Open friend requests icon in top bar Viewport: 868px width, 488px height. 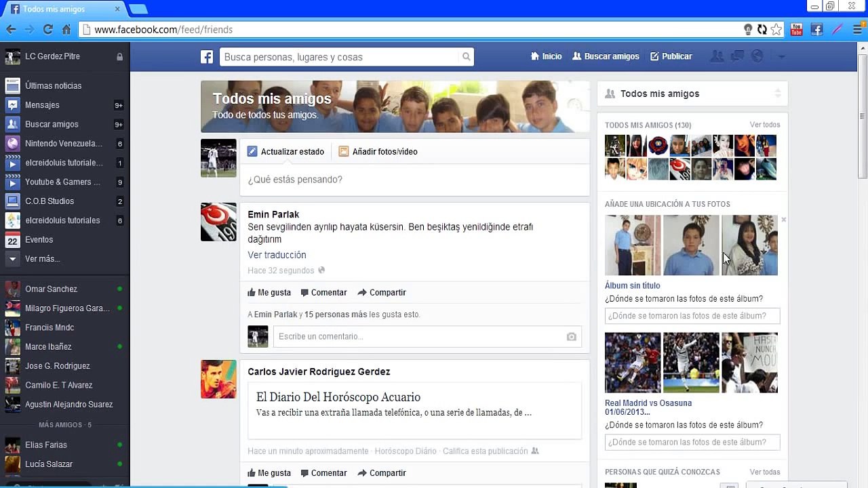pos(716,56)
